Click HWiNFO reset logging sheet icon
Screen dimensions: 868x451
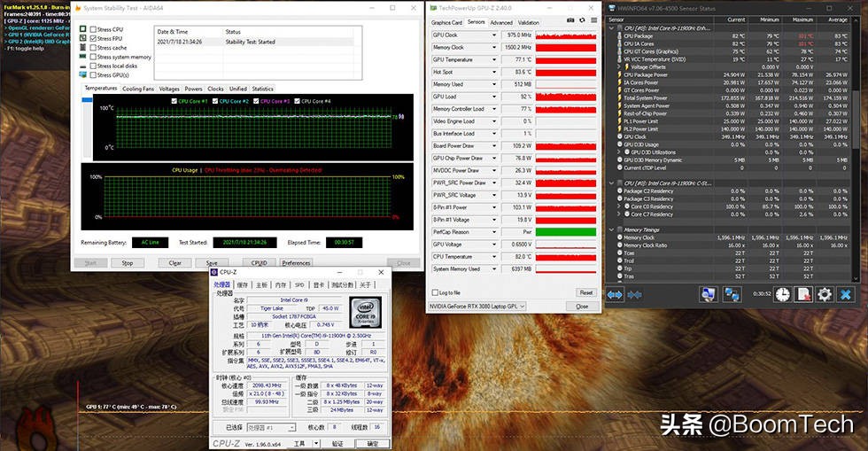[x=803, y=294]
